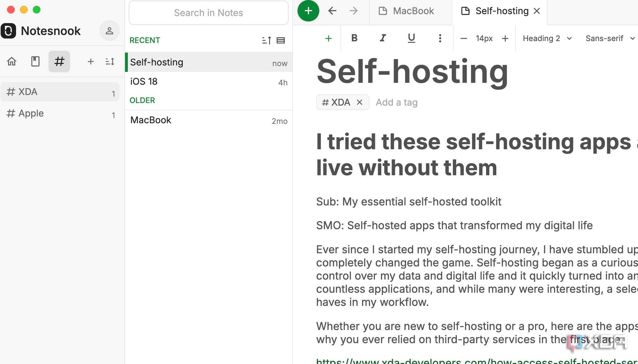
Task: Click the Search in Notes field
Action: [x=208, y=13]
